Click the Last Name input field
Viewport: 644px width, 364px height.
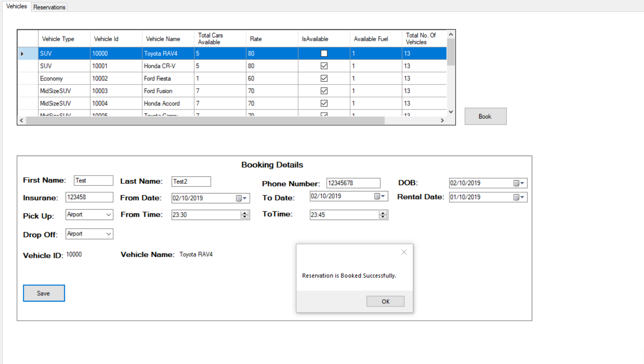pyautogui.click(x=191, y=181)
